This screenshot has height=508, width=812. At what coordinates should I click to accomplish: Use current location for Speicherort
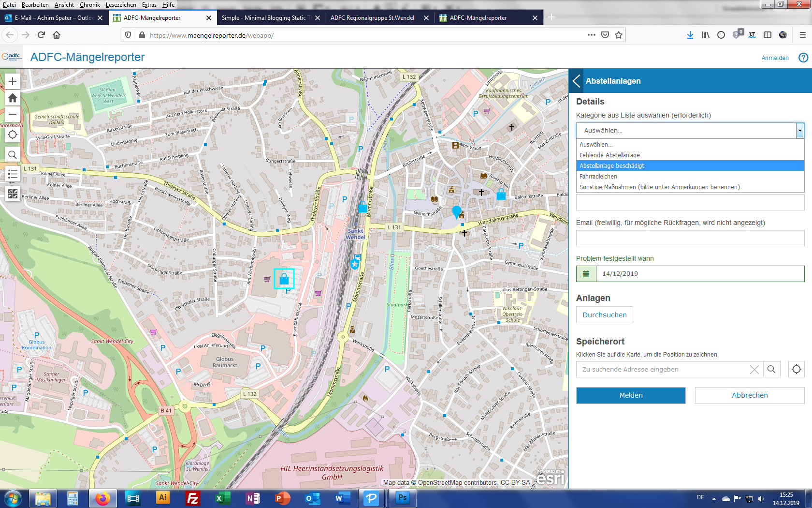point(796,369)
